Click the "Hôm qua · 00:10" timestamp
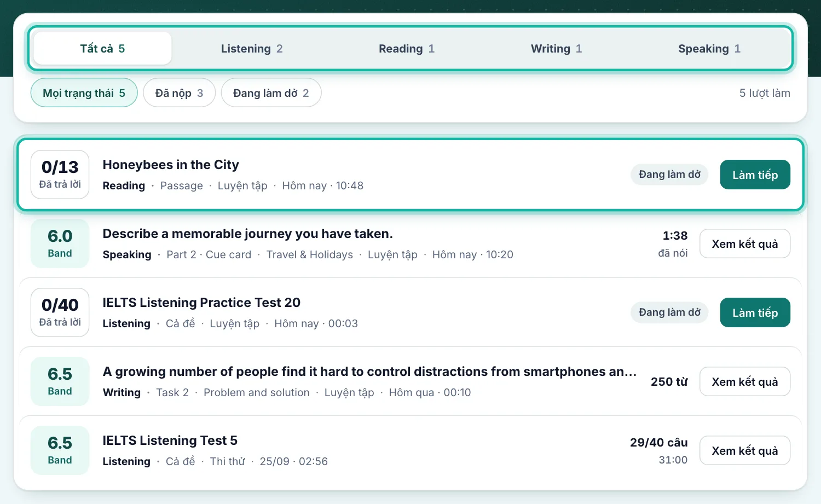 click(430, 392)
